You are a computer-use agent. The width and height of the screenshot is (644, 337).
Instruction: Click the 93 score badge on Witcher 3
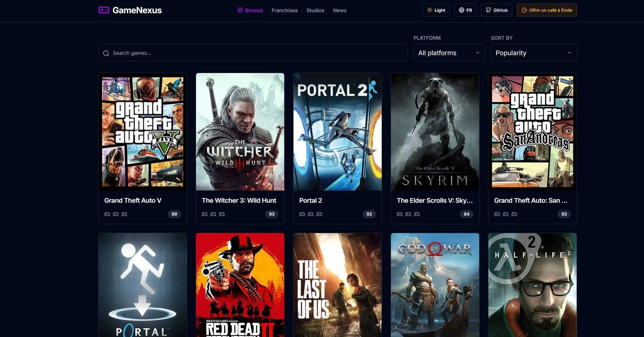(x=272, y=214)
